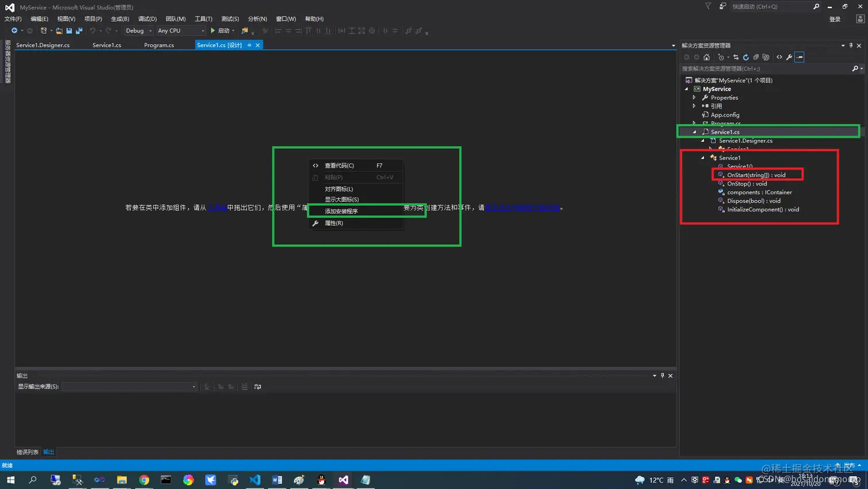Expand the Properties tree node
Screen dimensions: 868x489
tap(695, 98)
